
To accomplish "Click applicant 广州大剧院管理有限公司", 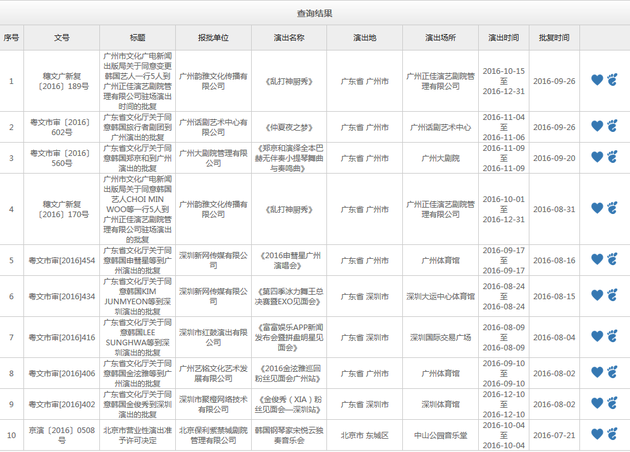I will click(213, 158).
